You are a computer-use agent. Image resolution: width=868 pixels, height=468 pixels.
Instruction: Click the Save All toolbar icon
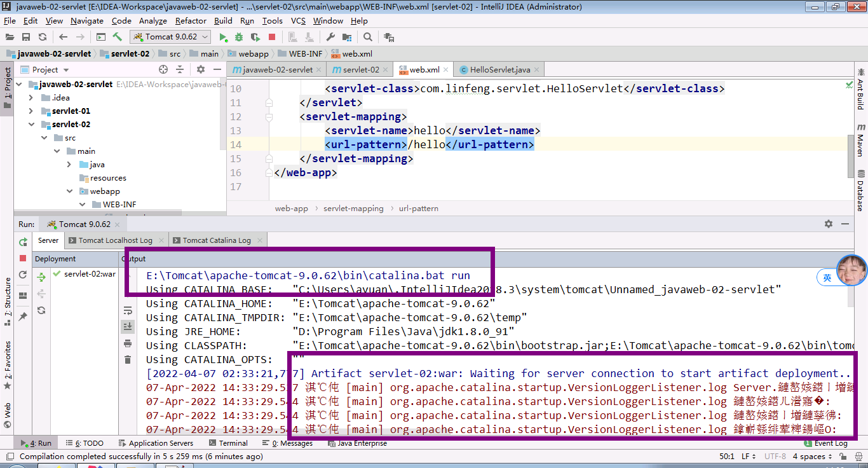(26, 37)
